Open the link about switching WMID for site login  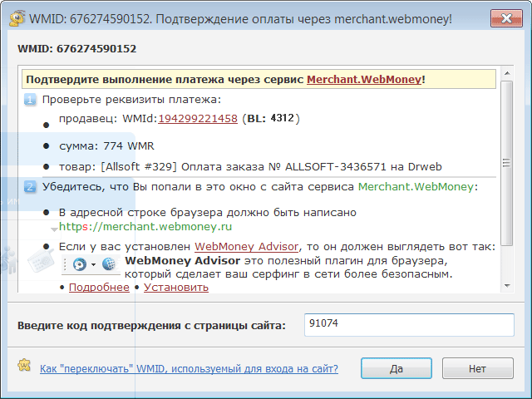189,369
